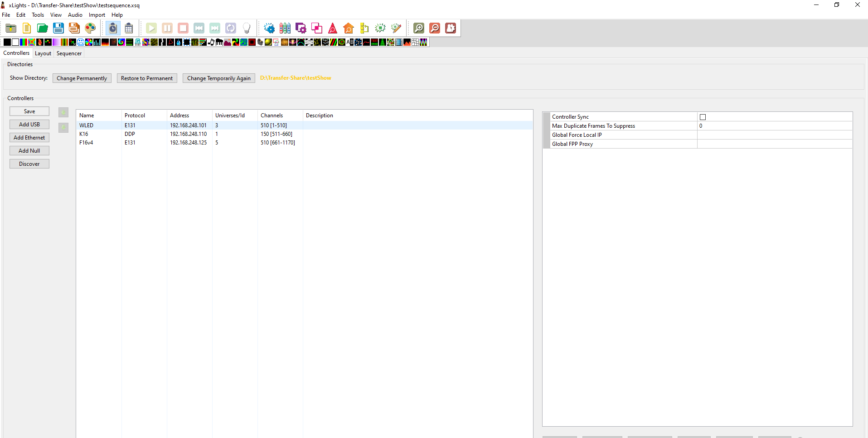Start a new sequence
This screenshot has width=868, height=438.
[26, 28]
